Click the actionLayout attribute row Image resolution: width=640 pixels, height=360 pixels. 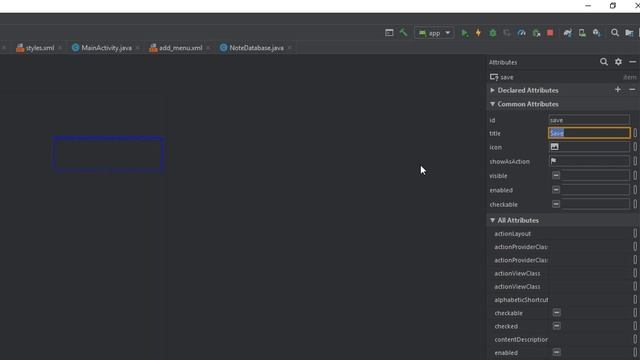tap(563, 234)
